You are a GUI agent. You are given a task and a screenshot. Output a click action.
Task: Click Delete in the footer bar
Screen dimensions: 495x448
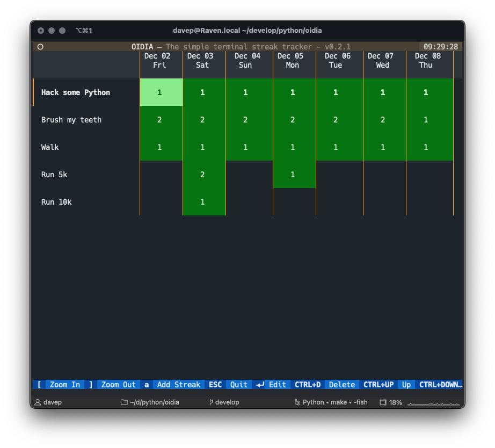click(x=341, y=385)
